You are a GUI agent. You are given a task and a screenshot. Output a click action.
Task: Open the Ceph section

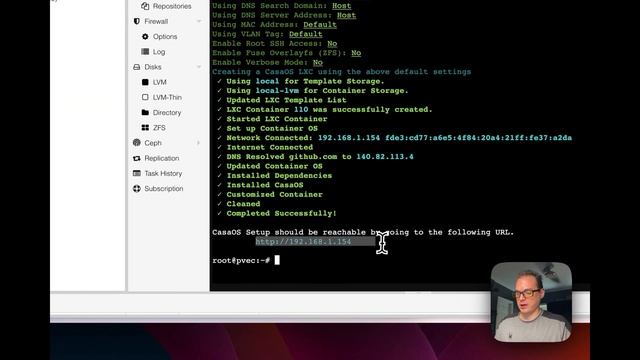[153, 143]
